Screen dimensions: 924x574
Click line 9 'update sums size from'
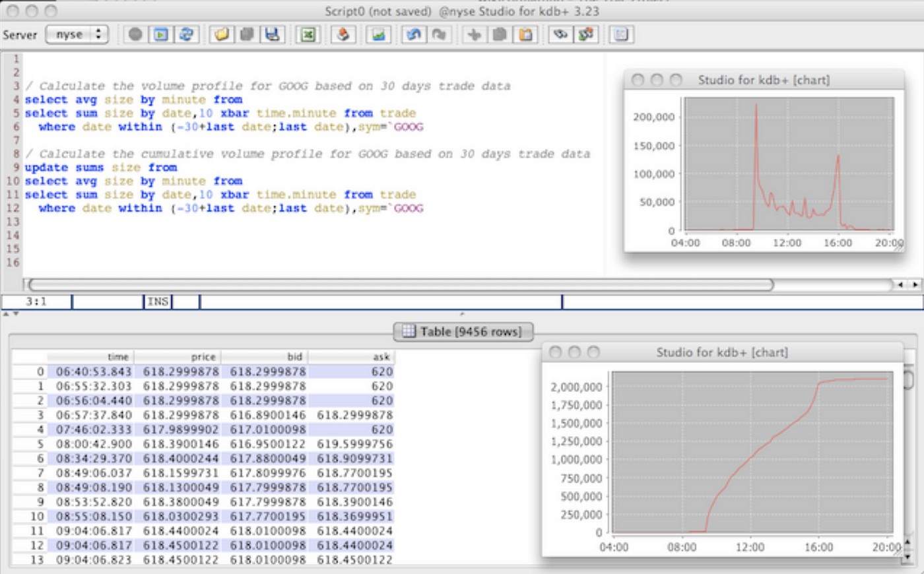[101, 168]
